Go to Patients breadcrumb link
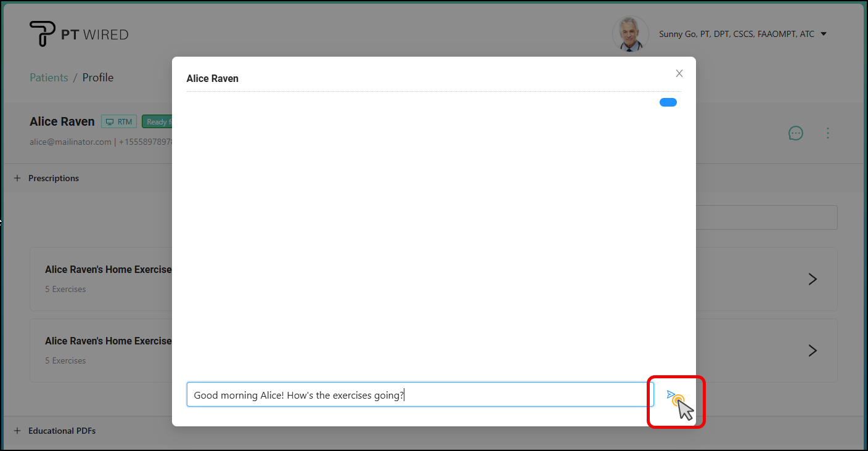Viewport: 868px width, 451px height. (49, 78)
